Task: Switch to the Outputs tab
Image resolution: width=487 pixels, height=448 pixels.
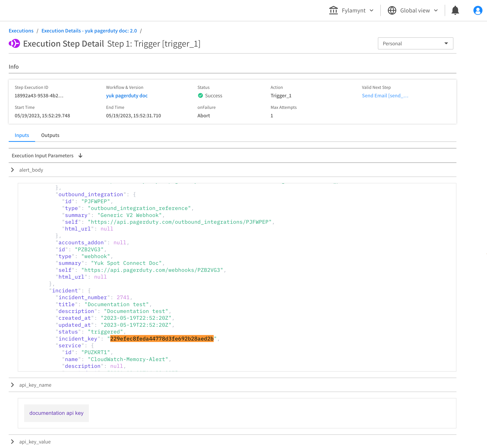Action: (x=50, y=135)
